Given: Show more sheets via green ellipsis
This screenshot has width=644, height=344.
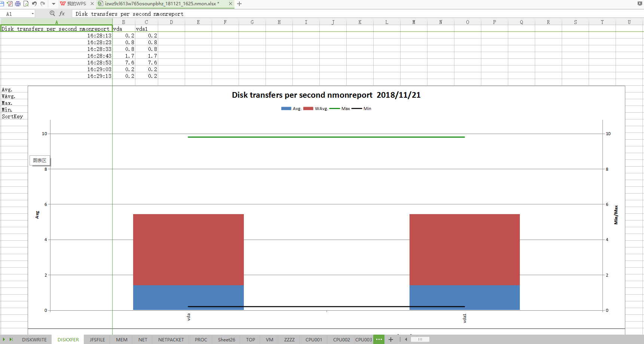Looking at the screenshot, I should pos(379,340).
